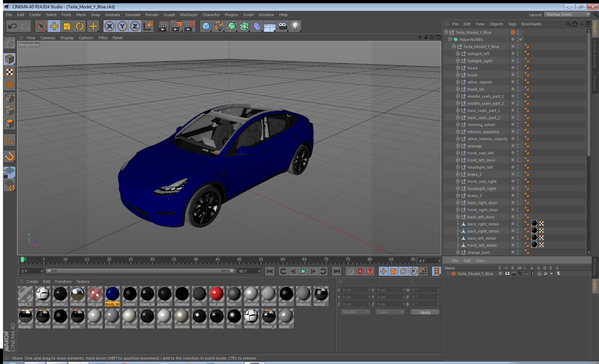Click the coordinate system icon

point(148,26)
